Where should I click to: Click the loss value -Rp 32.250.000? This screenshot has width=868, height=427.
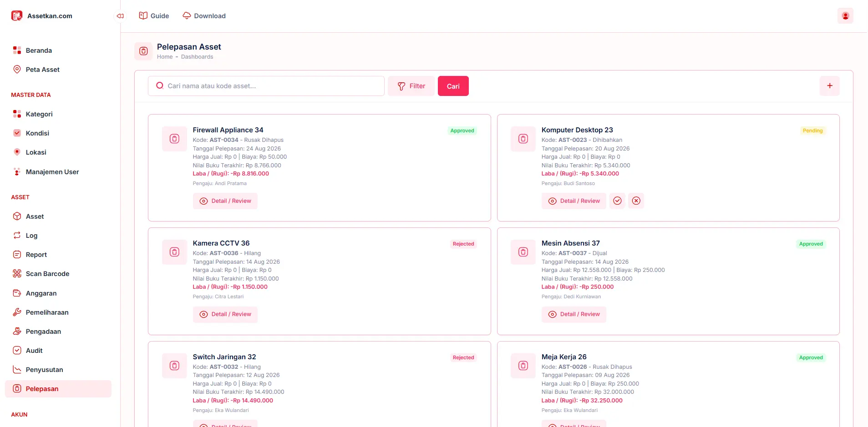pos(601,401)
